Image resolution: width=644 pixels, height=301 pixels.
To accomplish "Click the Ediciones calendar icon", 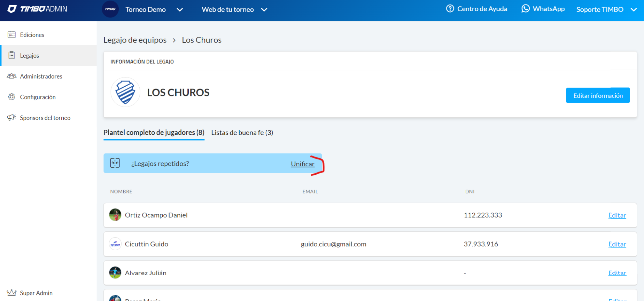I will click(11, 34).
